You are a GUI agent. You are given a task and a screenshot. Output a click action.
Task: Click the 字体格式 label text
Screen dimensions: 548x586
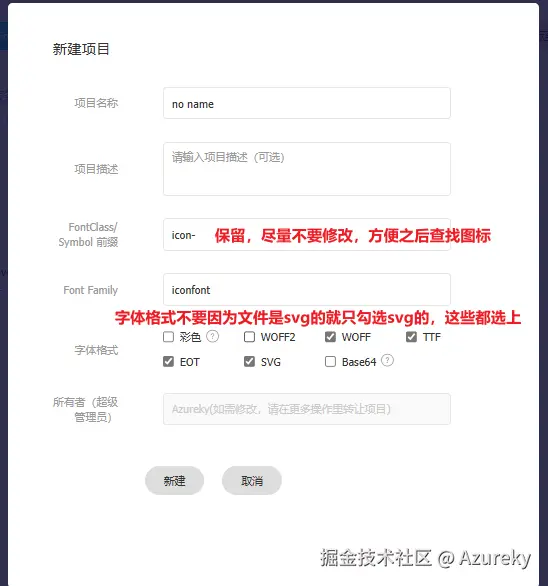(x=96, y=350)
